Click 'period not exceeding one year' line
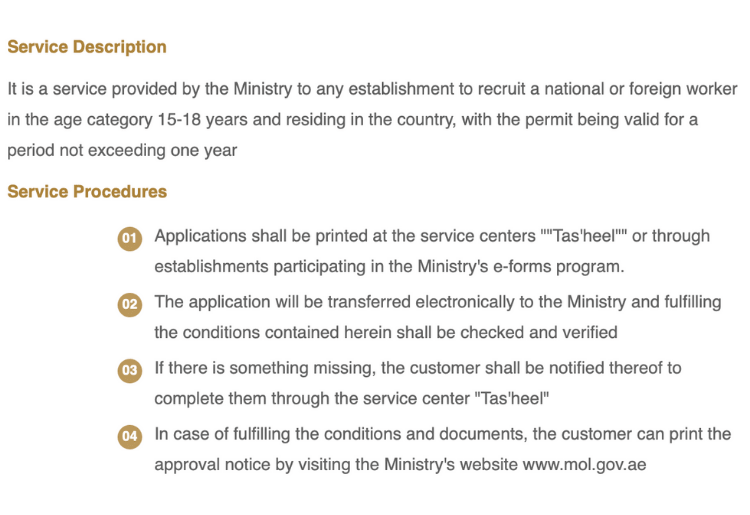This screenshot has width=750, height=515. point(122,150)
